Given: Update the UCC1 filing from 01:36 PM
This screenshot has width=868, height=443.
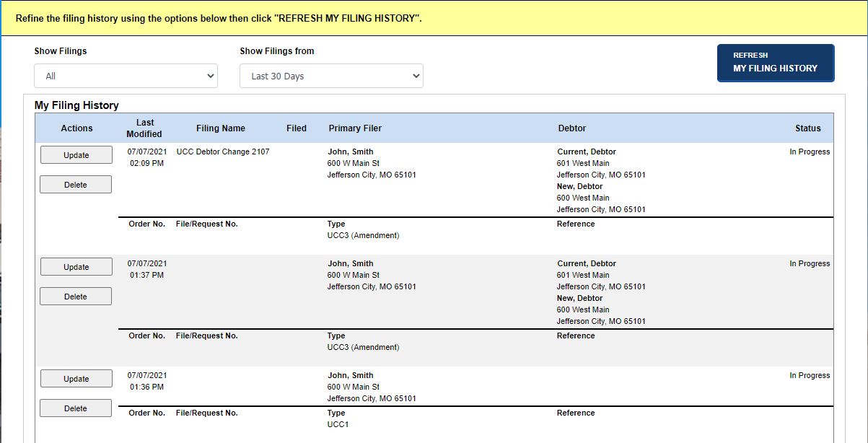Looking at the screenshot, I should tap(76, 378).
